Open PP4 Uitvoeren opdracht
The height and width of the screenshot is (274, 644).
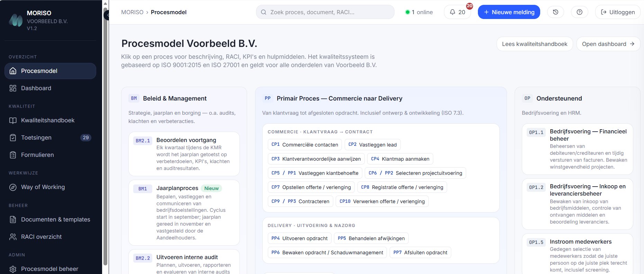[299, 238]
